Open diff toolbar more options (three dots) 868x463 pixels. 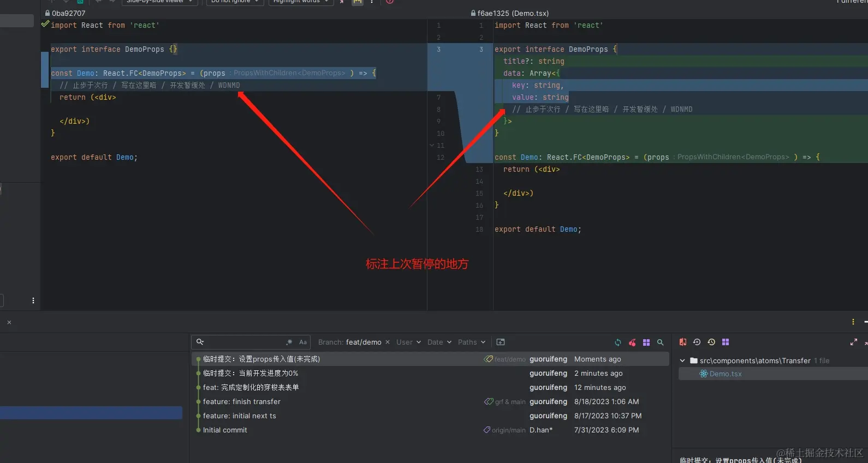[x=372, y=2]
